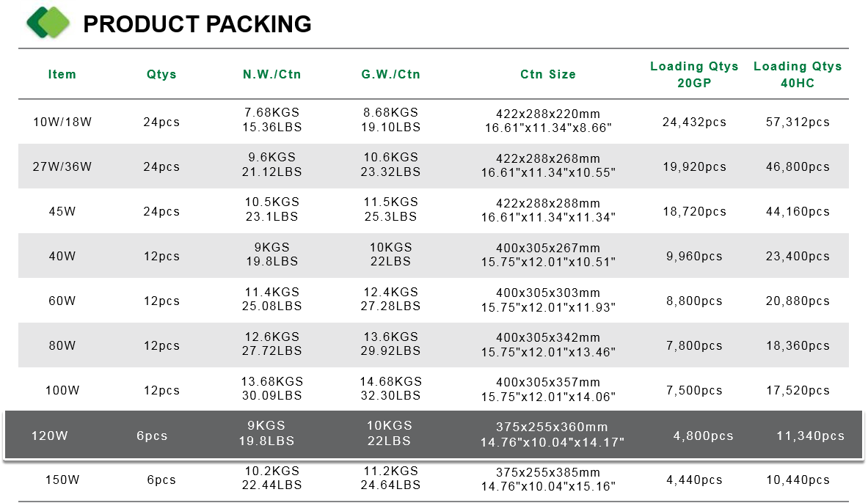Click the G.W./Ctn column header
Image resolution: width=868 pixels, height=503 pixels.
point(391,74)
